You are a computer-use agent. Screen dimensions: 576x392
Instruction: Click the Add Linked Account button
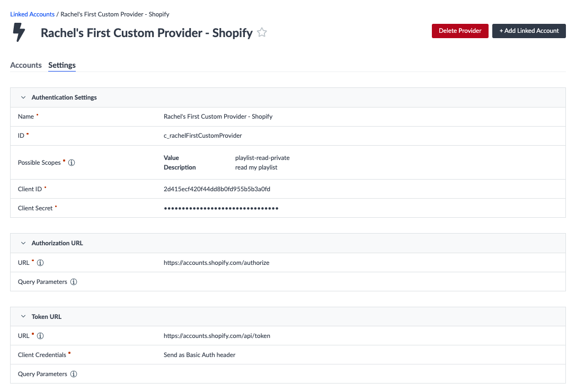(x=529, y=31)
